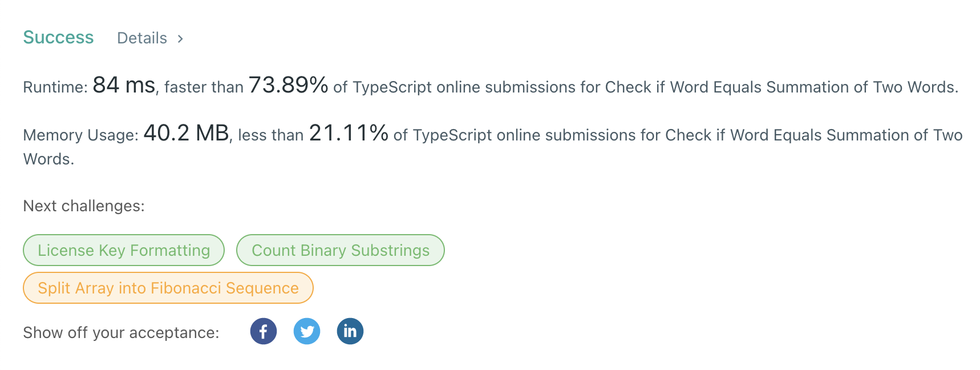Click the "Next challenges:" label
The image size is (980, 370).
click(x=84, y=206)
